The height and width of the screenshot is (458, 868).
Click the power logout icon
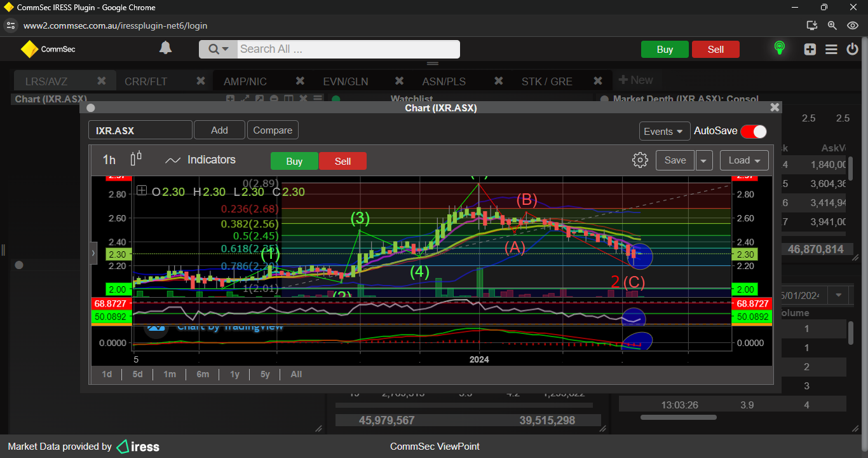(853, 49)
